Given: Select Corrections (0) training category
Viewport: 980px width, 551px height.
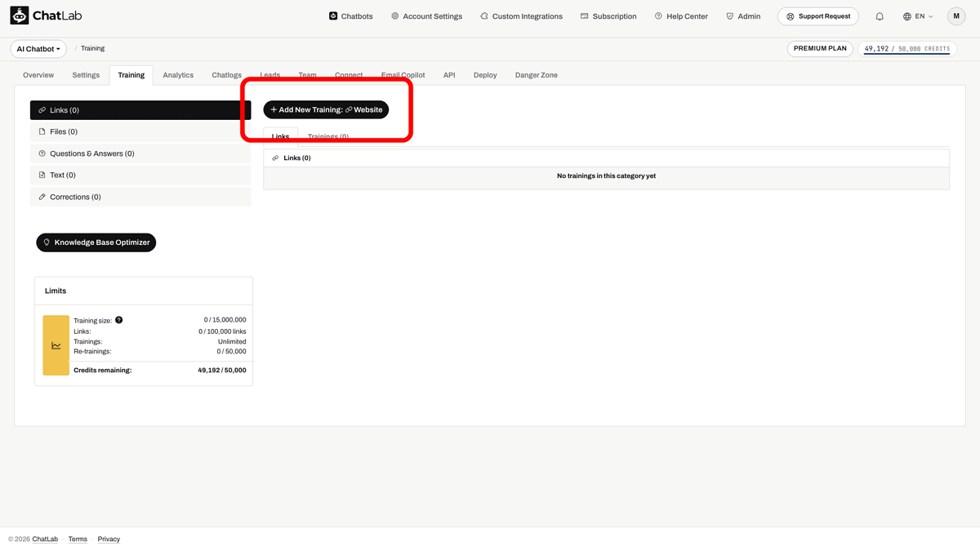Looking at the screenshot, I should 140,197.
